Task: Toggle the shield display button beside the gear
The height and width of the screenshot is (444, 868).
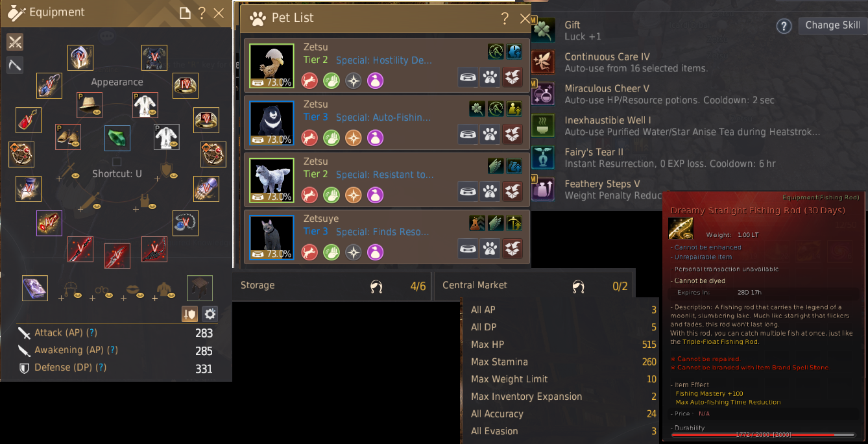Action: coord(189,314)
